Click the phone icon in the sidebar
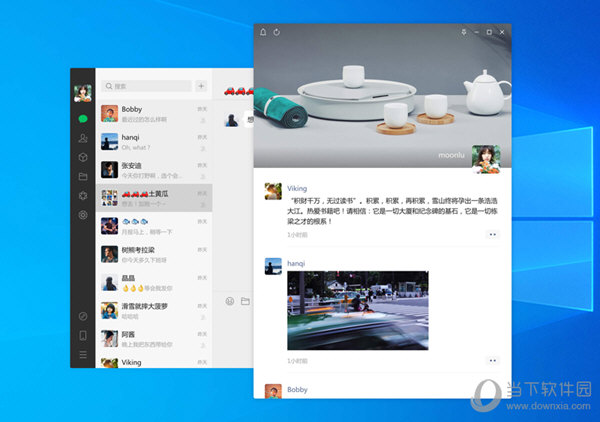This screenshot has width=600, height=422. click(x=82, y=335)
